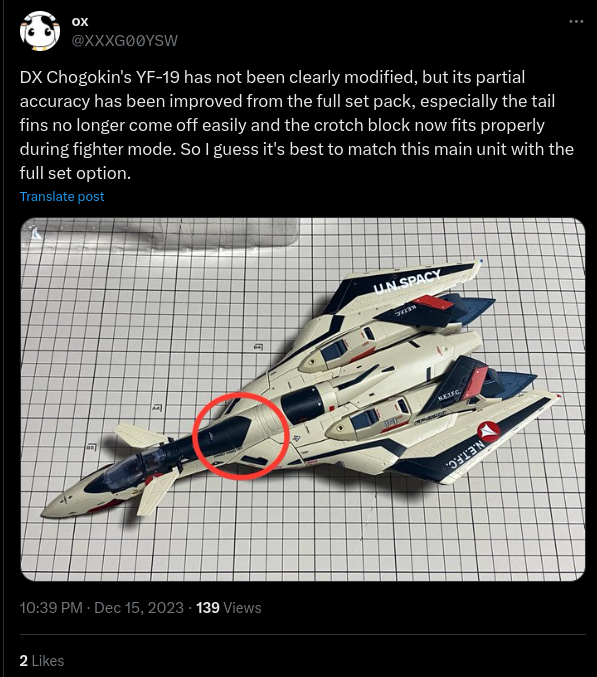Click the display name OX
Viewport: 597px width, 677px height.
[x=80, y=22]
